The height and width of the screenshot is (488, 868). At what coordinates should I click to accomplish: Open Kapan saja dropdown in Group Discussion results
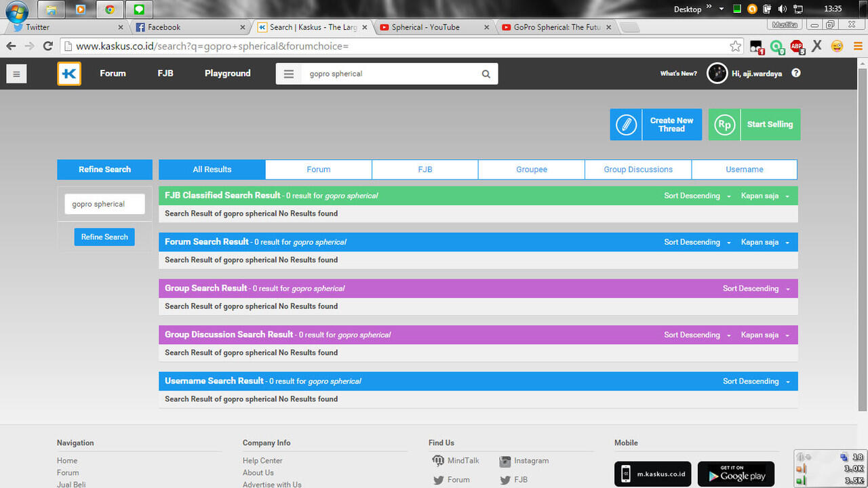[765, 335]
